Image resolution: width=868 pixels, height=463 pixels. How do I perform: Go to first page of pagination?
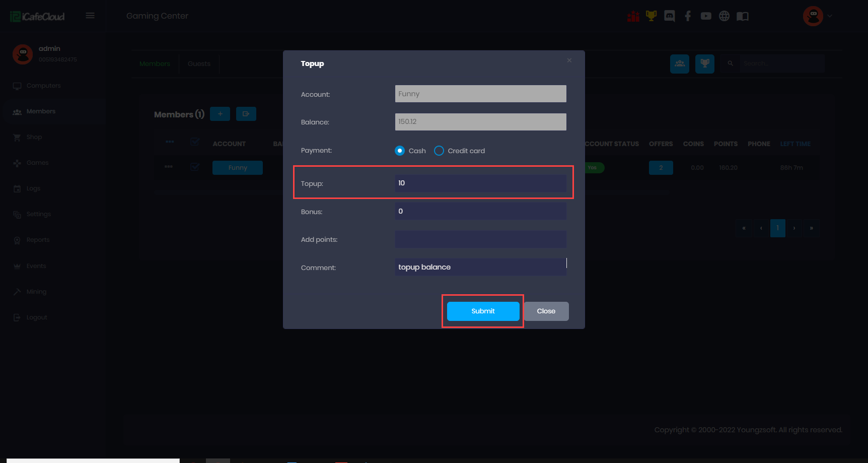click(x=744, y=228)
